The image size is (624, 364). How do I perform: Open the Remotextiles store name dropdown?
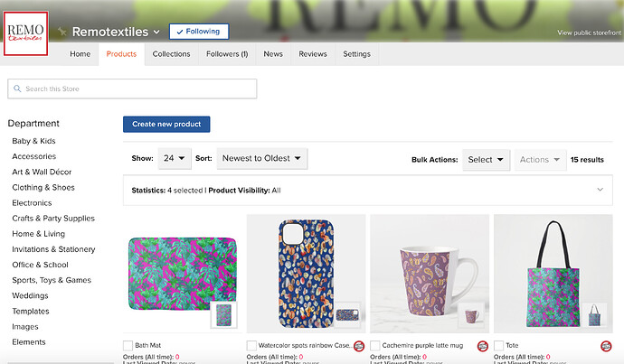pos(156,32)
